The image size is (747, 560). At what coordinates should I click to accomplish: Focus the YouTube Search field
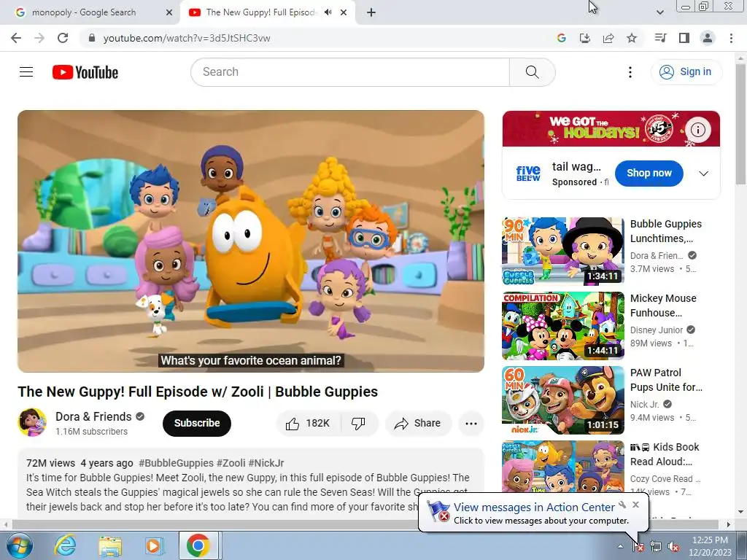tap(350, 72)
